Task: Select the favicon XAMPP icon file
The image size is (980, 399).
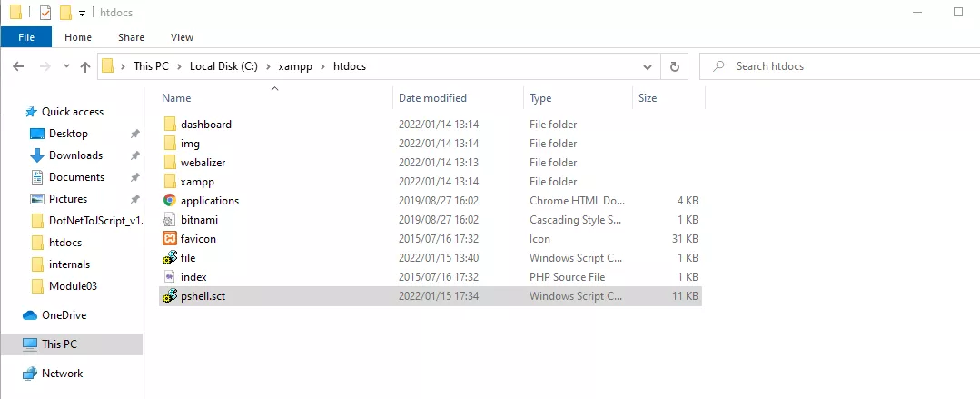Action: [x=169, y=239]
